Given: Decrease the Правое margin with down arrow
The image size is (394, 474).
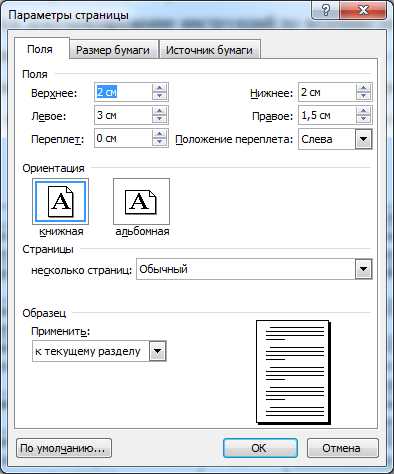Looking at the screenshot, I should click(x=364, y=119).
